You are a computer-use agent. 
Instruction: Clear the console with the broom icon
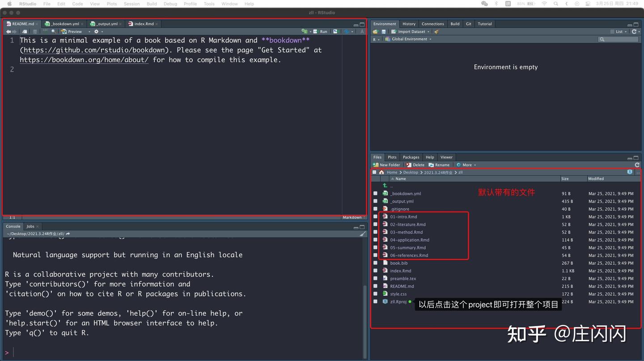tap(363, 234)
